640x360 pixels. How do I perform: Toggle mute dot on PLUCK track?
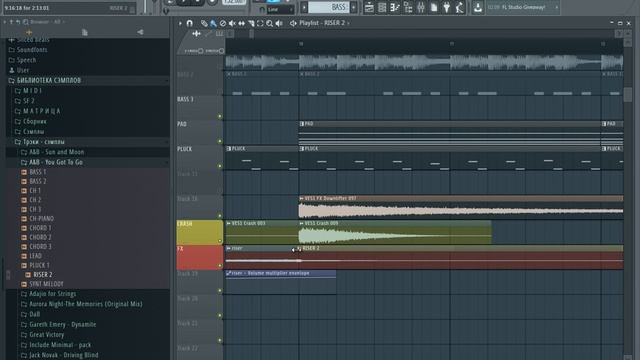[x=220, y=166]
